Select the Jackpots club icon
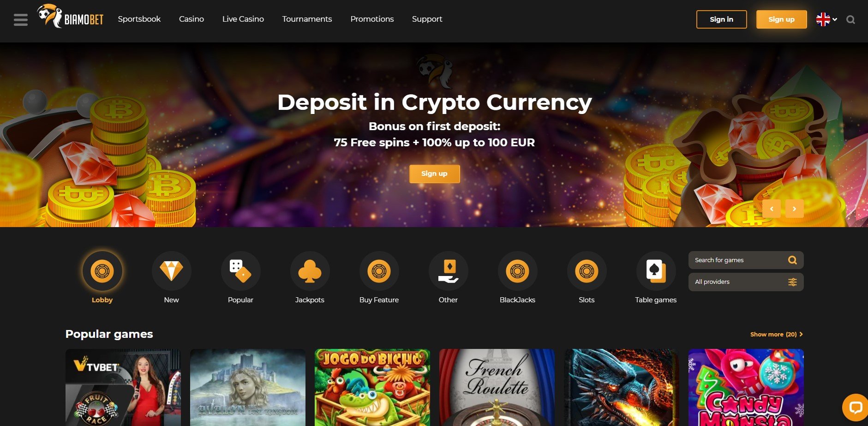This screenshot has width=868, height=426. click(x=310, y=271)
